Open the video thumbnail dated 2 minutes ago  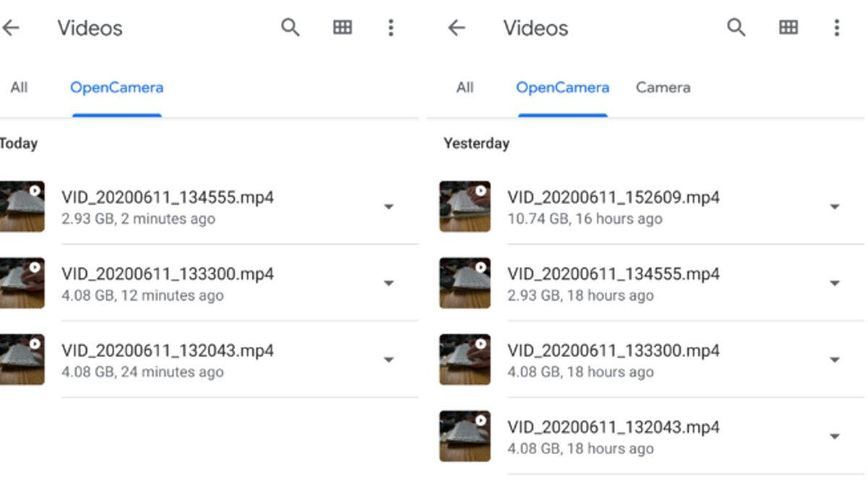pyautogui.click(x=22, y=207)
